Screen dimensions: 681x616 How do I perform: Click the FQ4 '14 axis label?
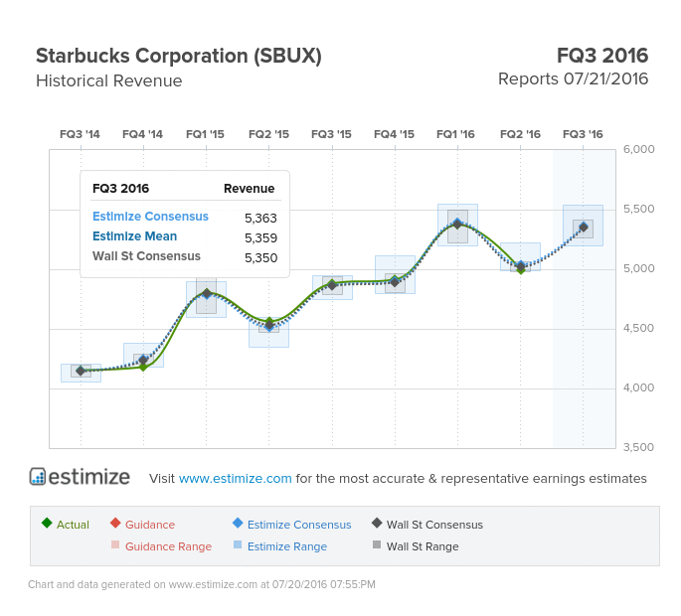tap(142, 134)
